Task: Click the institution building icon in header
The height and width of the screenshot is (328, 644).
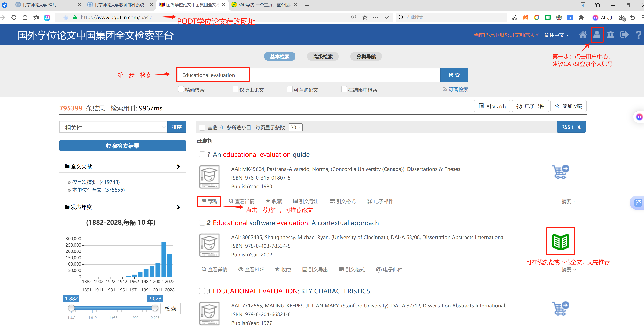Action: [610, 35]
